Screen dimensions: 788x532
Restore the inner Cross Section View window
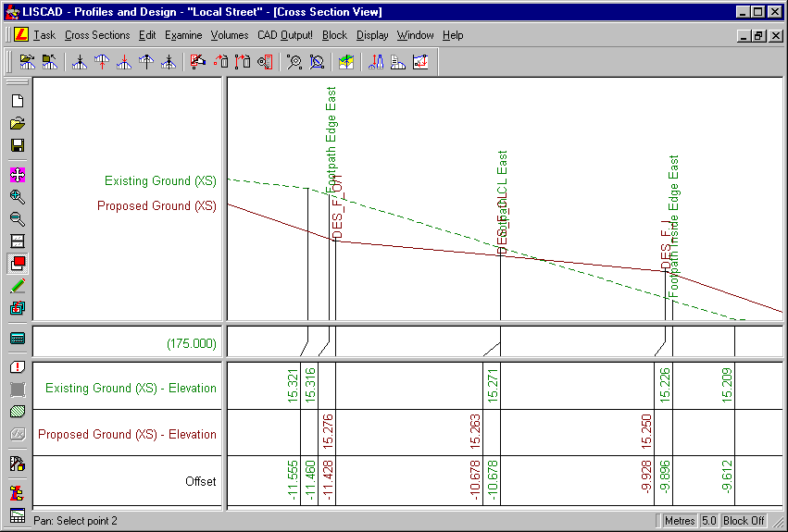coord(759,36)
